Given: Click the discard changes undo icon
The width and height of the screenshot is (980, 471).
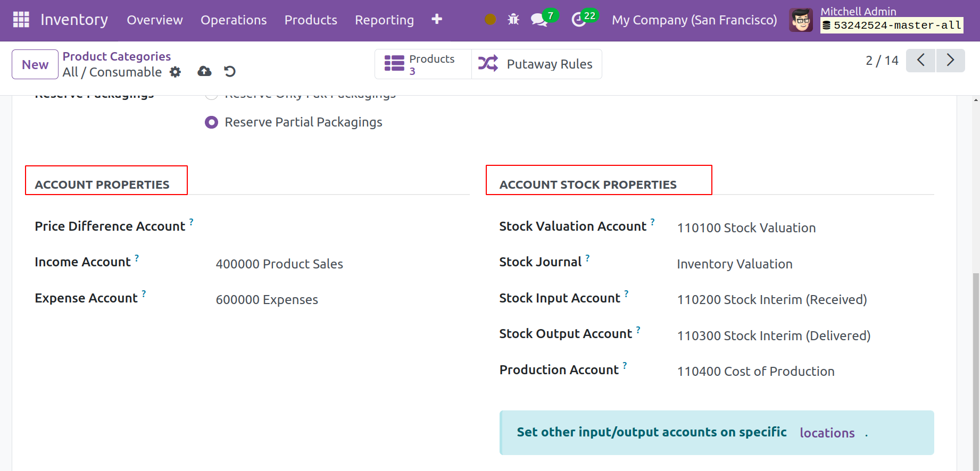Looking at the screenshot, I should click(230, 71).
